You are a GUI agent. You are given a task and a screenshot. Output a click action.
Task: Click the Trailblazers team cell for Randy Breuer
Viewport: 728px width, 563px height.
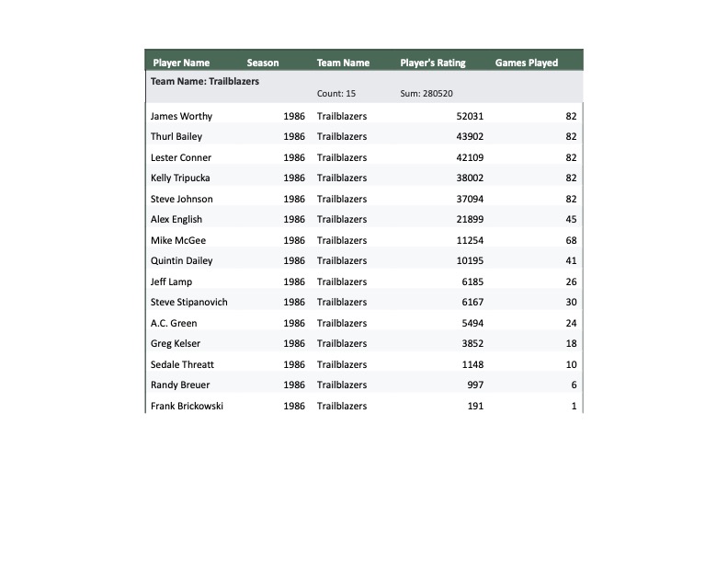342,385
